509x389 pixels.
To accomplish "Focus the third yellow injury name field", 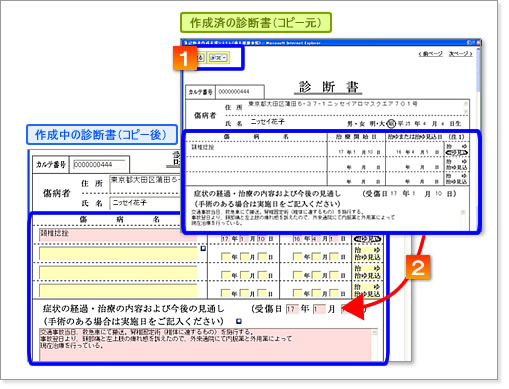I will coord(118,273).
